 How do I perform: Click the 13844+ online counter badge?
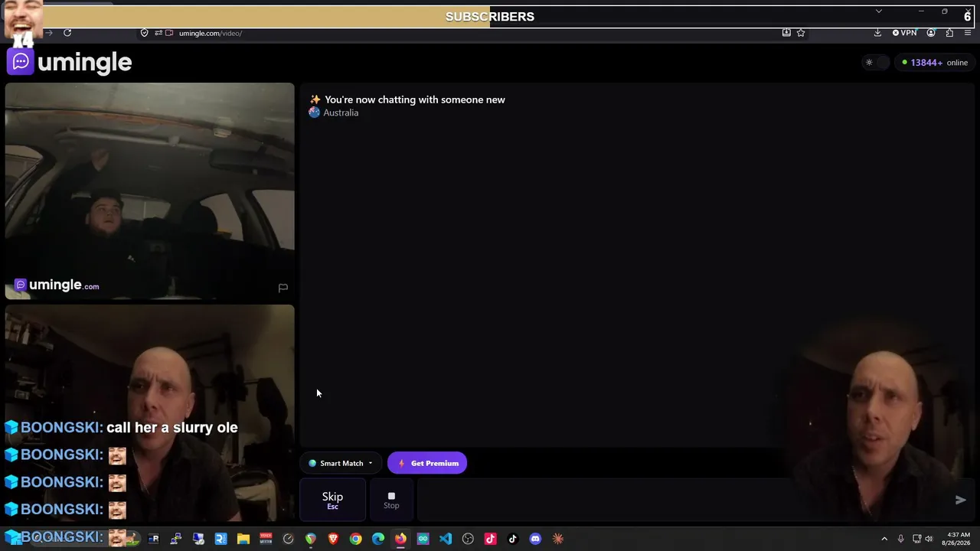tap(936, 63)
